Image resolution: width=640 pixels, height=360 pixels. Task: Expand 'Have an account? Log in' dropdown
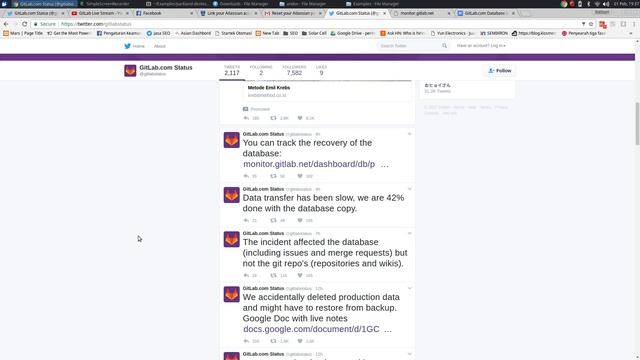pos(481,46)
